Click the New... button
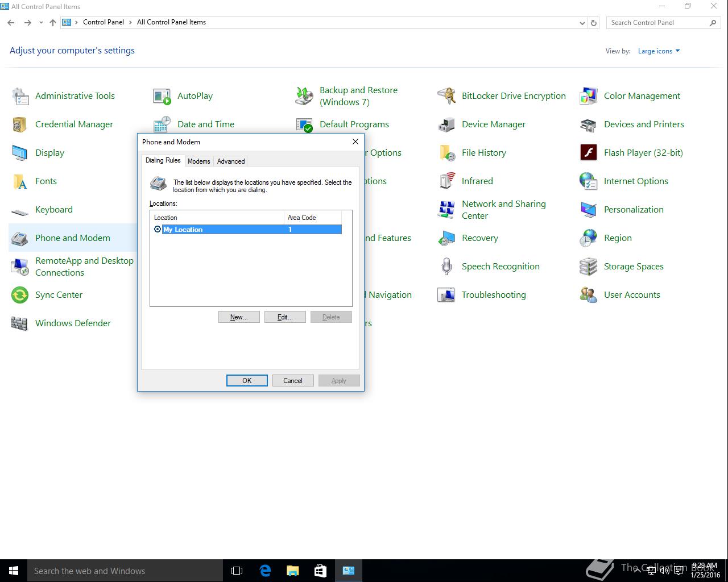 [239, 317]
